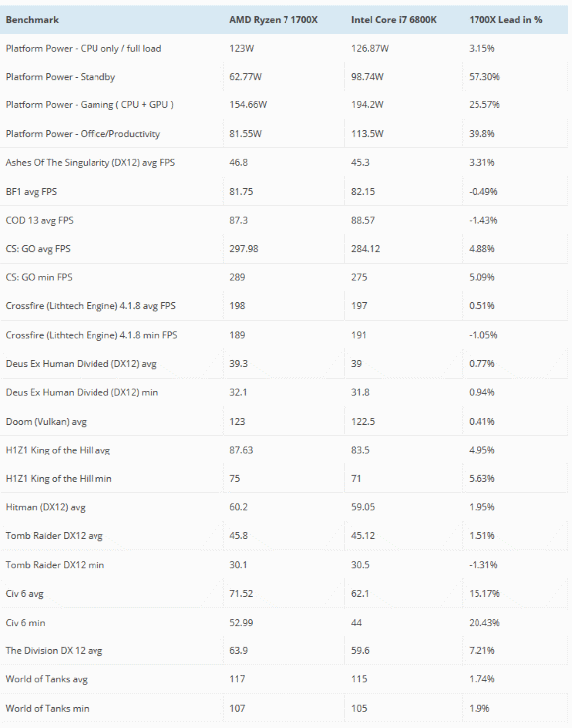Click the -0.49% BF1 lead cell
The width and height of the screenshot is (572, 728).
pyautogui.click(x=482, y=191)
